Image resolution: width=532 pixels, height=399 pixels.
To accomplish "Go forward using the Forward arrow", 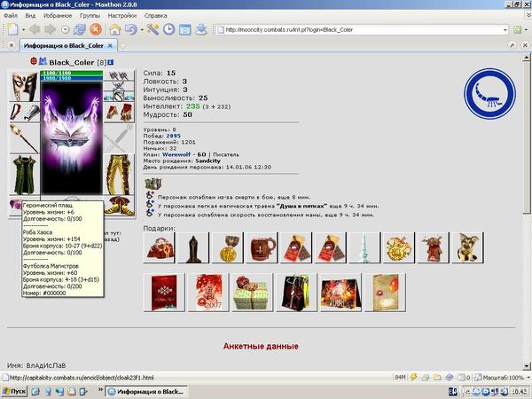I will click(x=50, y=29).
